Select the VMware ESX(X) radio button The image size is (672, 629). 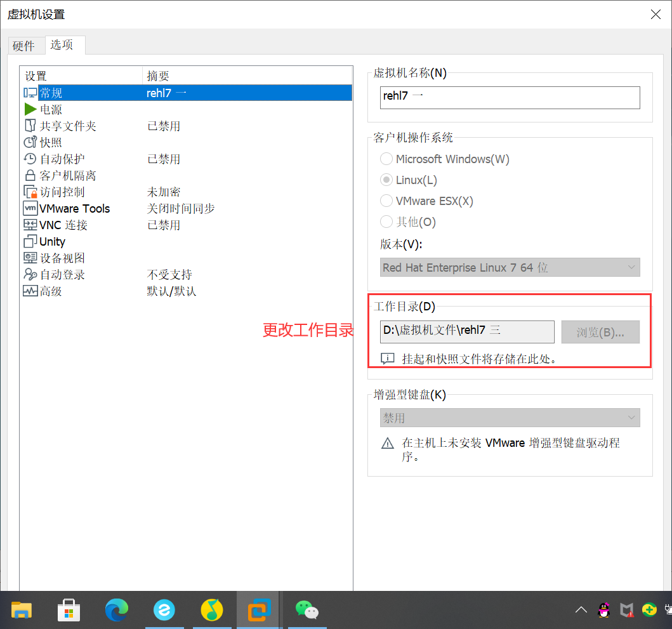pos(386,201)
